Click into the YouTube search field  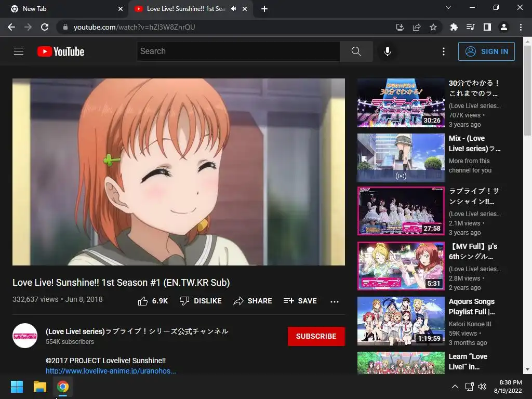(x=238, y=51)
